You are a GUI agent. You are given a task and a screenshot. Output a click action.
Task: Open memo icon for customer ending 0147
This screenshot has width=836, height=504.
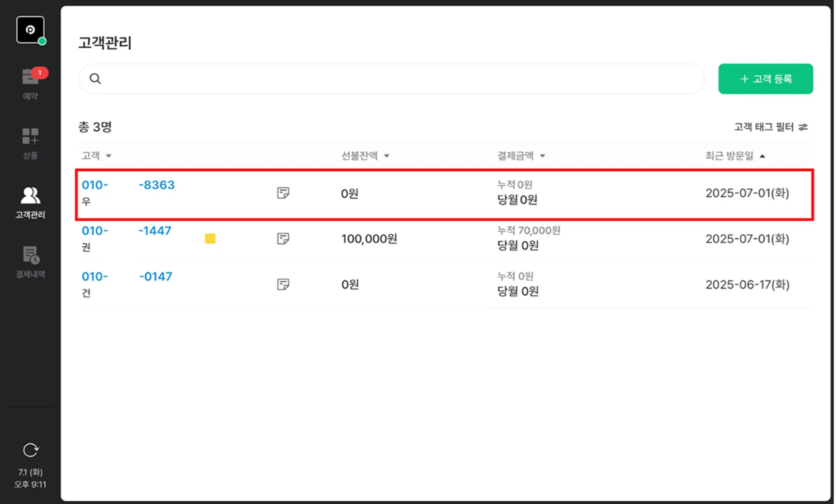(283, 284)
